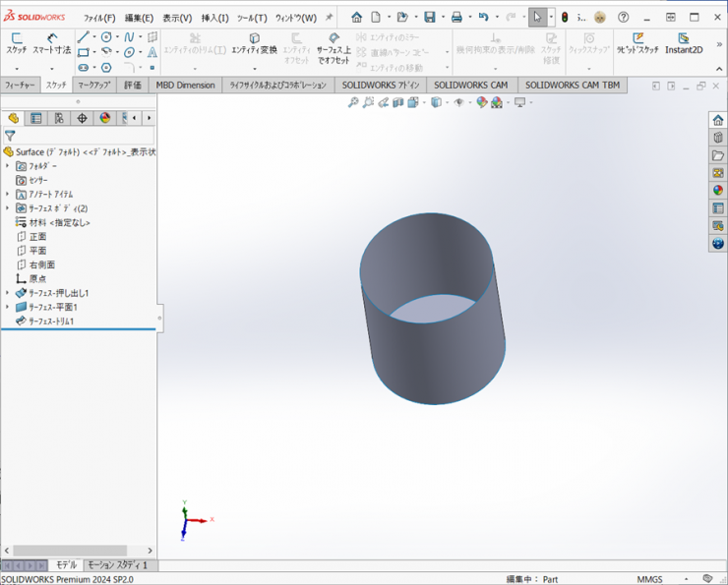Click the Appearances color wheel in task pane
This screenshot has width=728, height=585.
click(x=718, y=191)
